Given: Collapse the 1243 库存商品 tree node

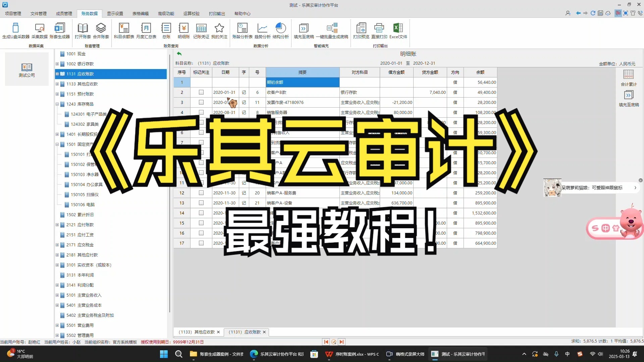Looking at the screenshot, I should tap(57, 104).
